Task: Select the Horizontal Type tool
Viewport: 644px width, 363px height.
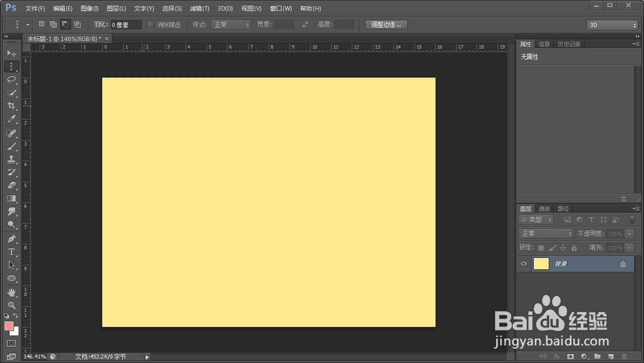Action: tap(12, 252)
